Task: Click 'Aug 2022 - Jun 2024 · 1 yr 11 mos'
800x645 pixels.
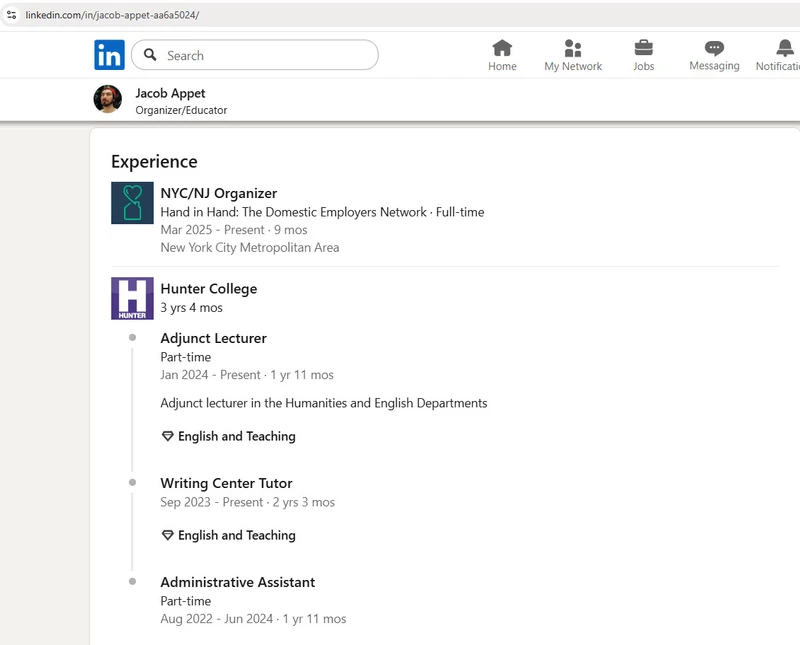Action: tap(253, 619)
